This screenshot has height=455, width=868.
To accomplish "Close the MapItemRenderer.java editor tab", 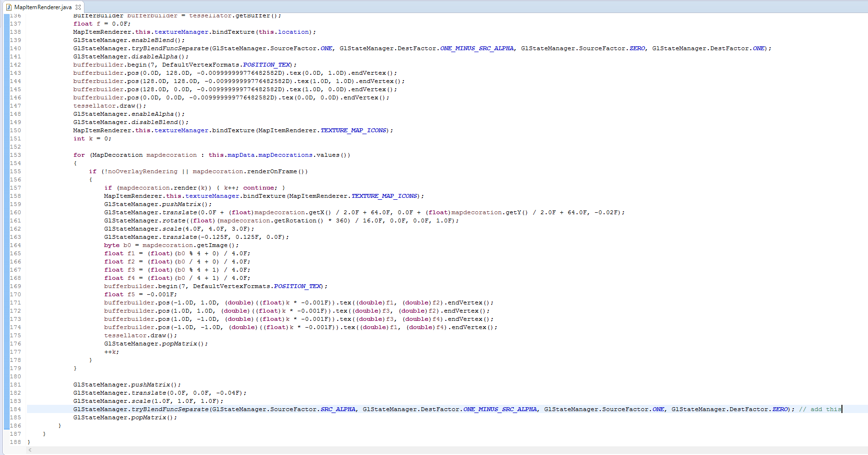I will [78, 7].
